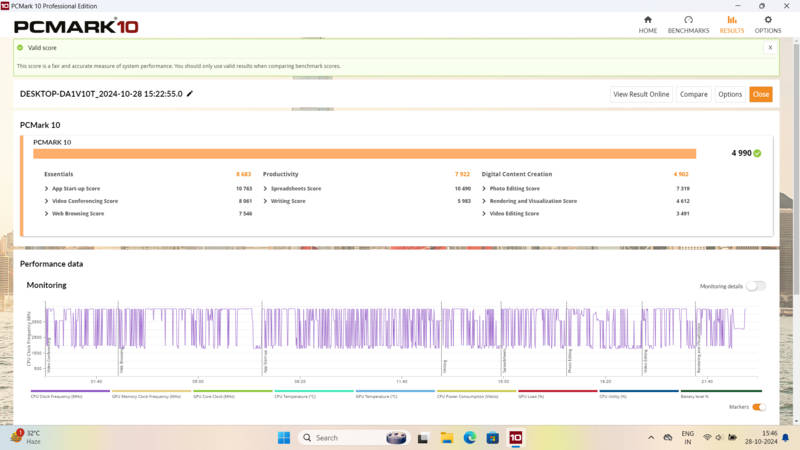Click the Performance data heading
The image size is (800, 450).
[51, 264]
